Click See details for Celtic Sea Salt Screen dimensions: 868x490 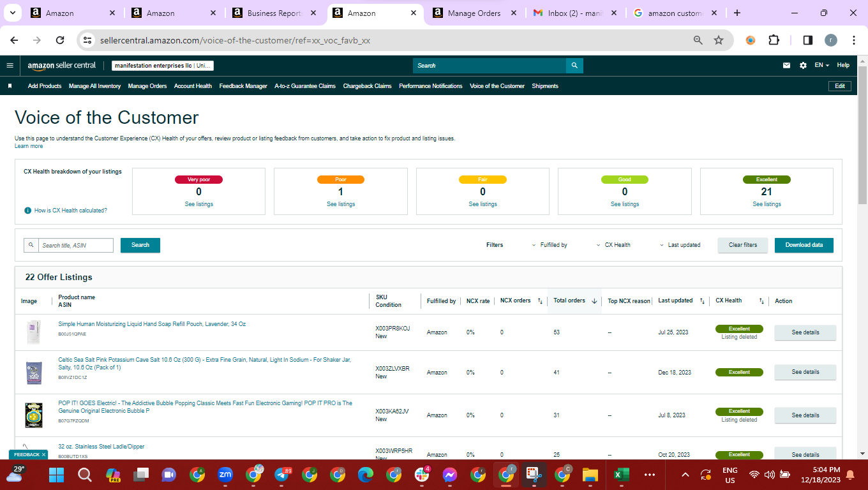[805, 372]
